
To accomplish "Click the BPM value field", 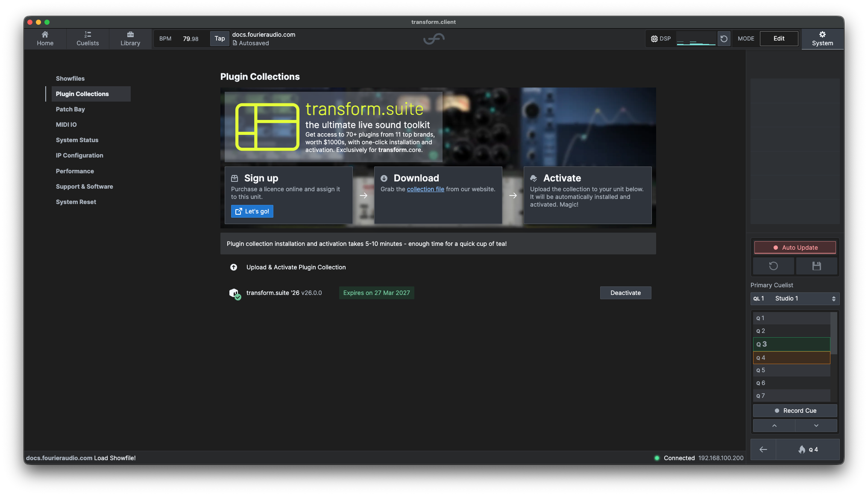I will tap(191, 38).
